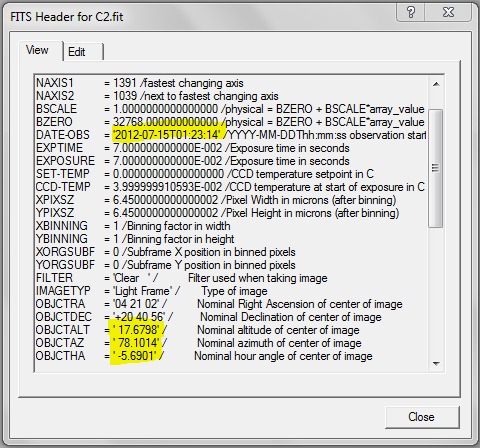Click the EXPTIME header line
Screen dimensions: 480x448
(x=193, y=148)
